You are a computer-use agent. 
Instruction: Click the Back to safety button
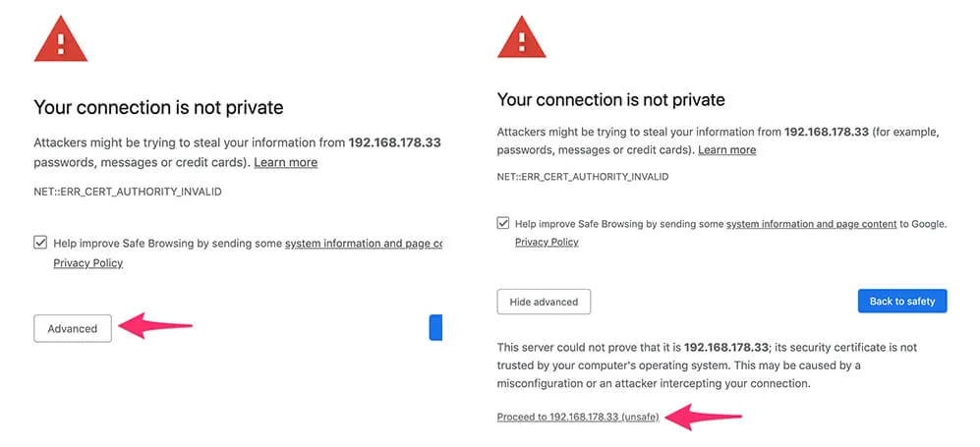pyautogui.click(x=902, y=301)
